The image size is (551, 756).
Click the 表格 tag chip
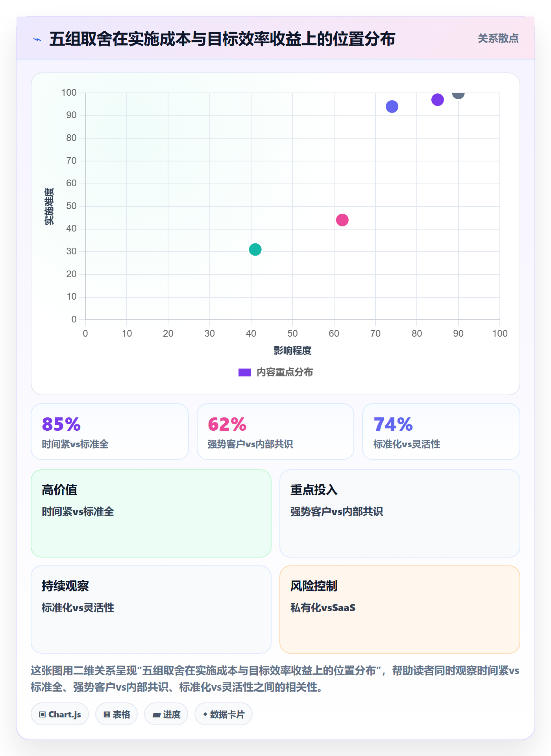[116, 714]
